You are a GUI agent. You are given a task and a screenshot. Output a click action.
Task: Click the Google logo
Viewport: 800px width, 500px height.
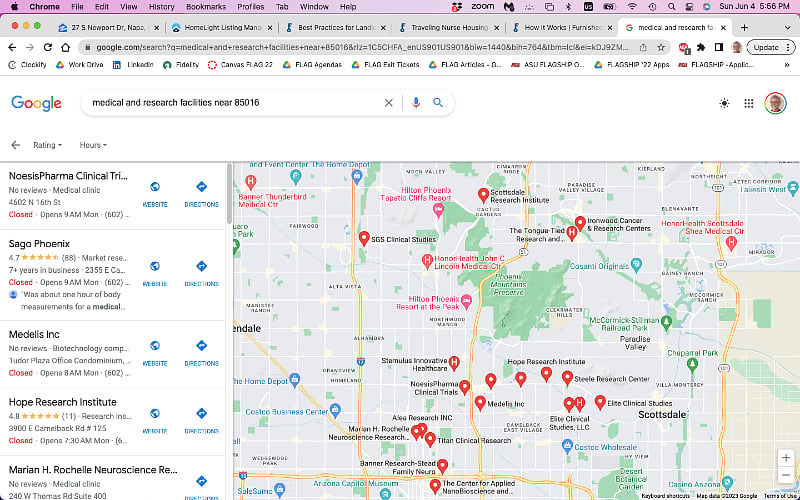pyautogui.click(x=36, y=103)
